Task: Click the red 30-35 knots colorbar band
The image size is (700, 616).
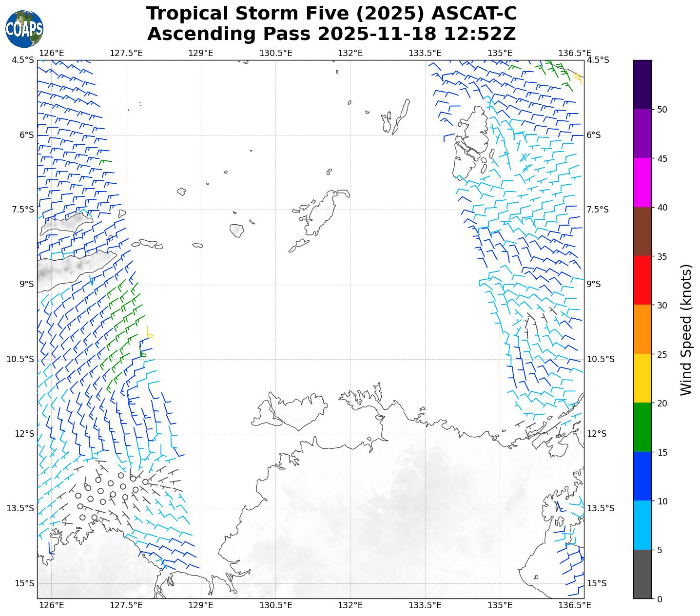Action: (642, 280)
